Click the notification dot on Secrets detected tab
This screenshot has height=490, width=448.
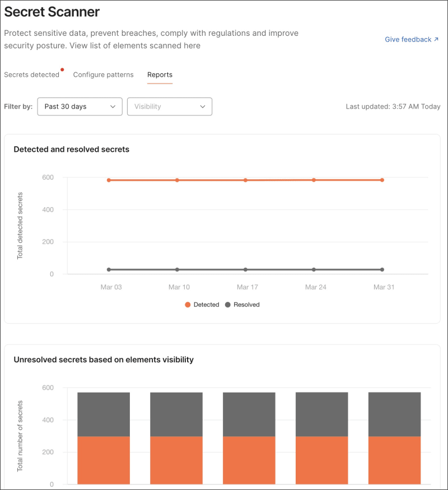point(62,69)
